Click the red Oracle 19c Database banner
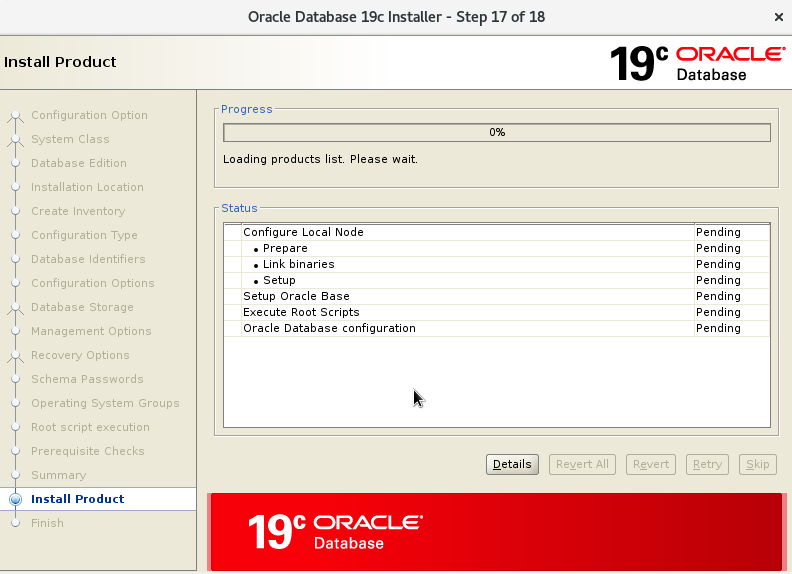Screen dimensions: 792x574 (497, 532)
